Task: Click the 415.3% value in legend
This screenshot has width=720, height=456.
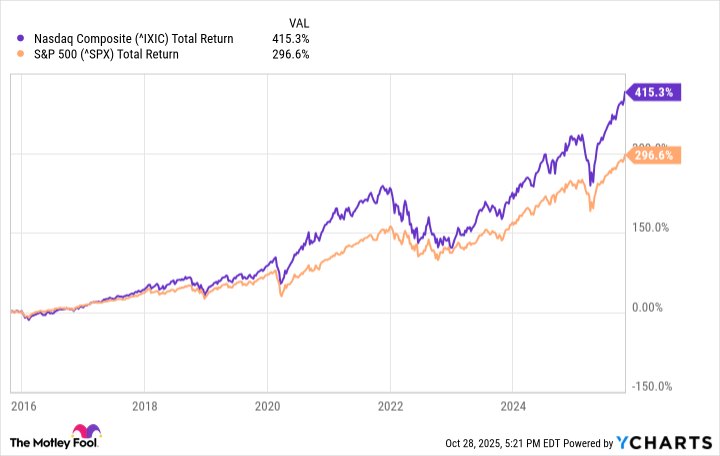Action: coord(291,39)
